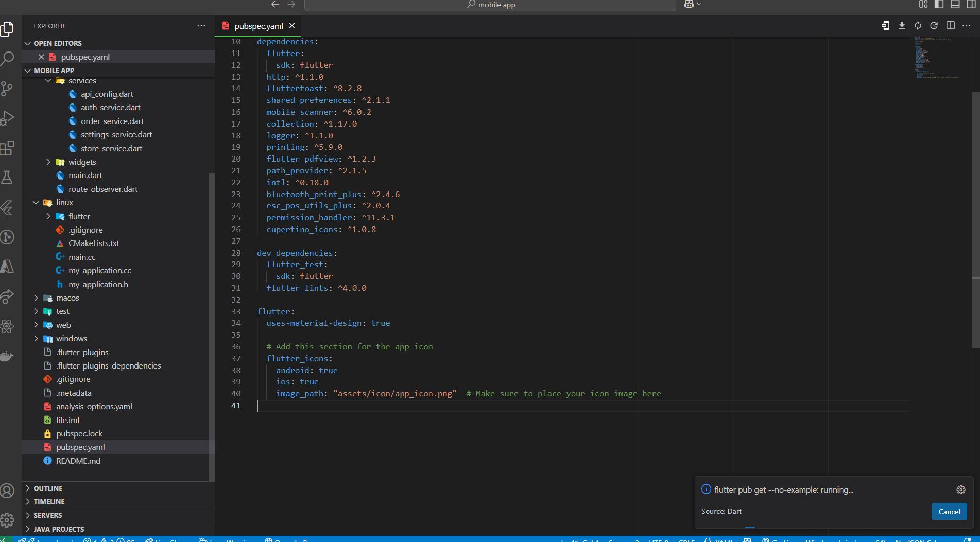Cancel the flutter pub get task
980x542 pixels.
pyautogui.click(x=949, y=511)
